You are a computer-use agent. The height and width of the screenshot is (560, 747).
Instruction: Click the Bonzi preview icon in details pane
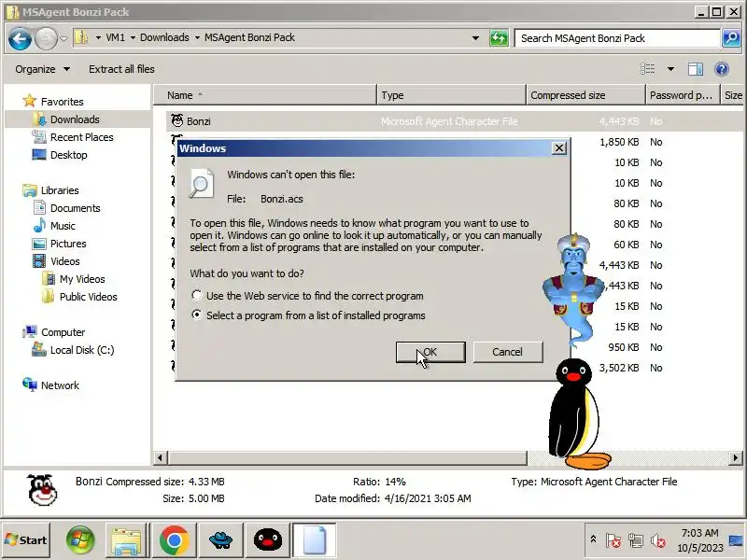coord(42,489)
